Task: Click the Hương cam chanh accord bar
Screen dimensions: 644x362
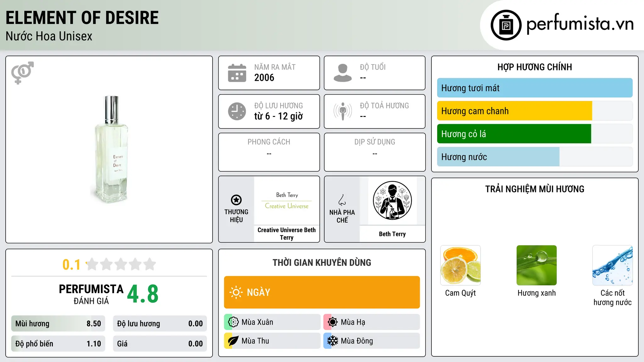Action: tap(535, 111)
